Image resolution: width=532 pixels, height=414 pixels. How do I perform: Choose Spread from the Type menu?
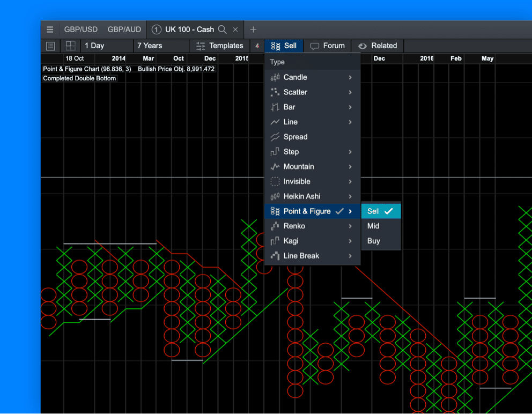tap(312, 137)
